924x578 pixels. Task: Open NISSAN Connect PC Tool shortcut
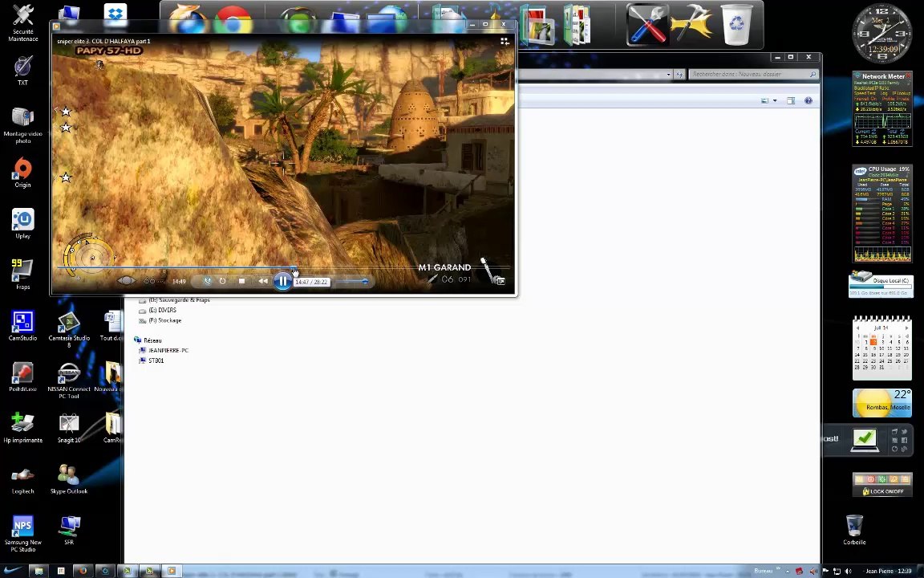69,381
